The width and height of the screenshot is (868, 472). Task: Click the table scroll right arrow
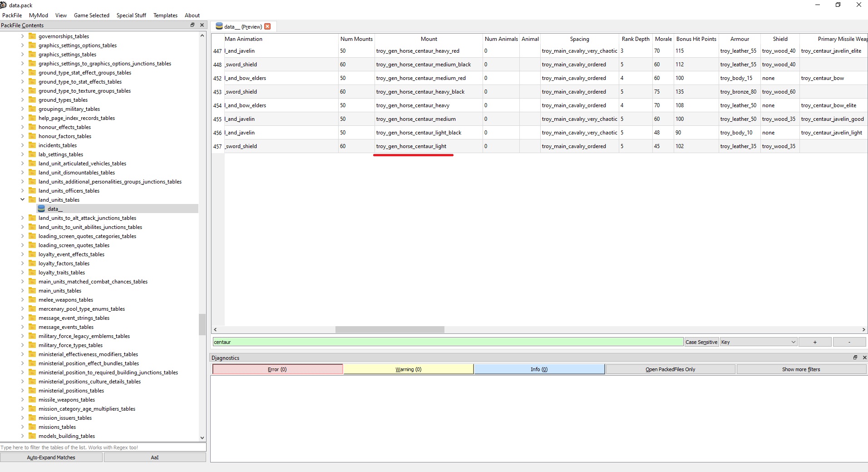tap(863, 329)
